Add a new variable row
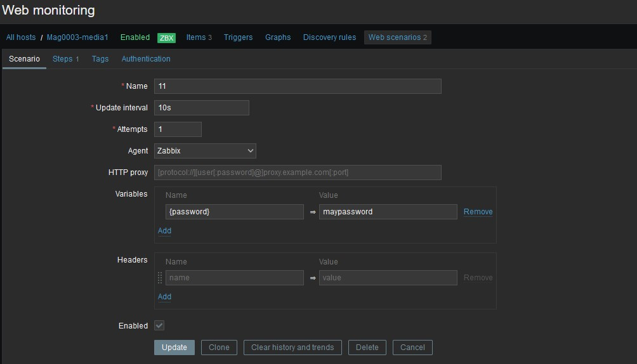The image size is (637, 364). [x=164, y=231]
